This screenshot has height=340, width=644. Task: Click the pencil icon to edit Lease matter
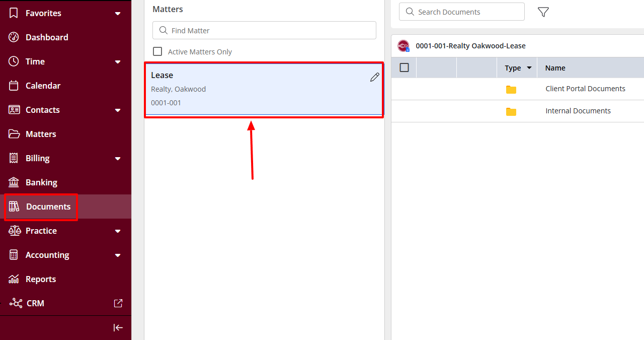(374, 77)
